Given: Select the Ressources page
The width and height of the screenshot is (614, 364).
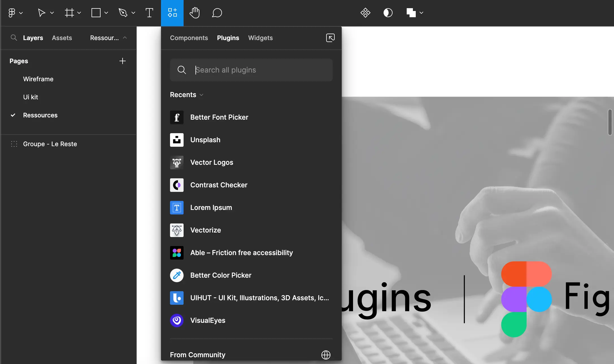Looking at the screenshot, I should (x=40, y=115).
